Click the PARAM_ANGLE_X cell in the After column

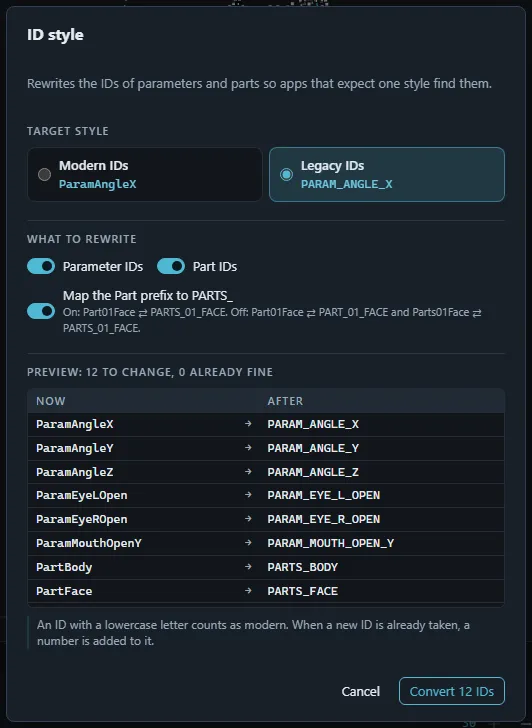(x=313, y=424)
